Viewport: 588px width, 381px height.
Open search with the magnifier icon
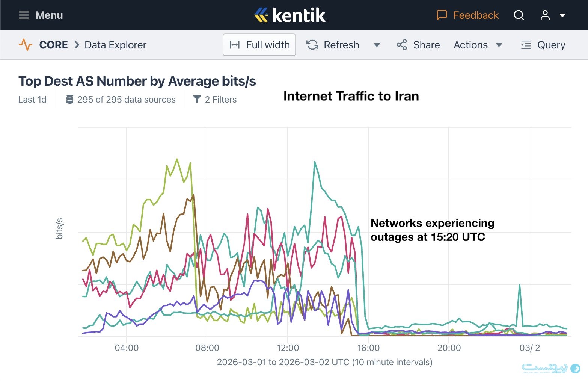click(519, 15)
